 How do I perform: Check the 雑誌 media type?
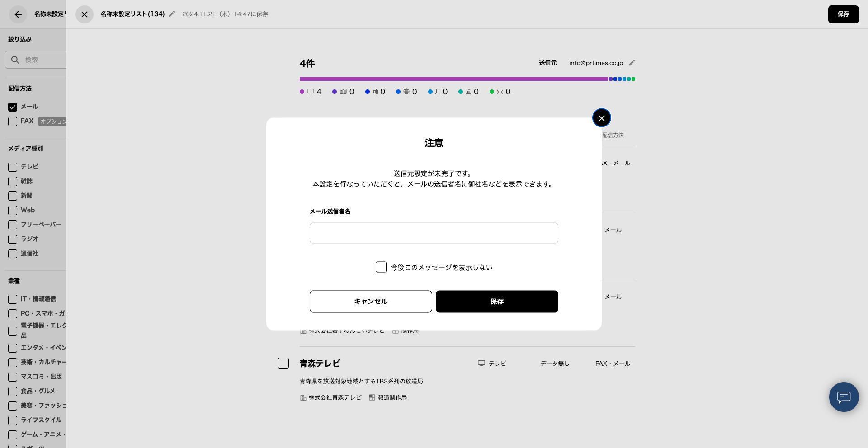click(13, 182)
